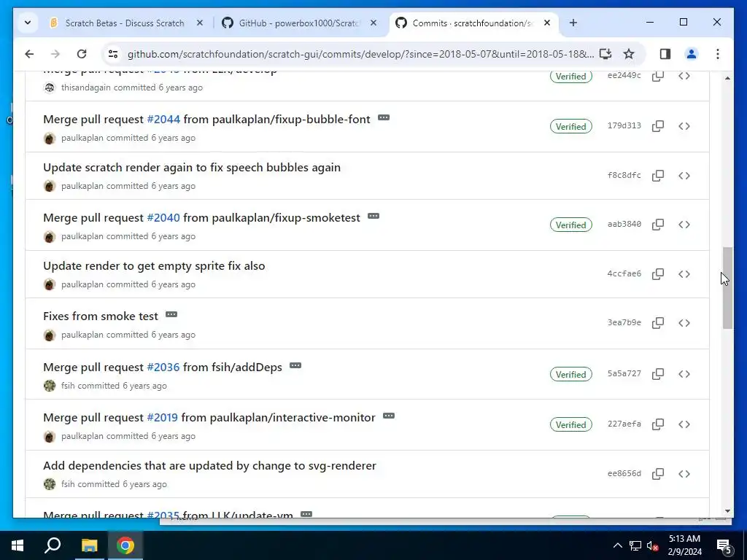
Task: Expand commit description for fixup-smoketest merge
Action: 373,216
